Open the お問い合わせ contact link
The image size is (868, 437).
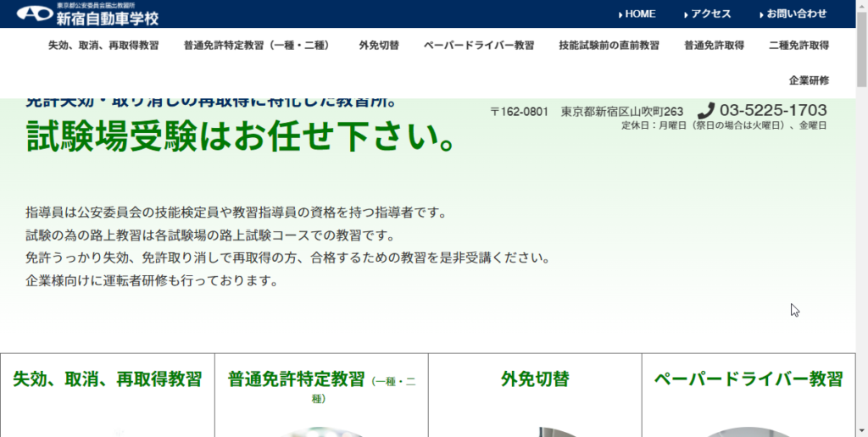(x=793, y=14)
